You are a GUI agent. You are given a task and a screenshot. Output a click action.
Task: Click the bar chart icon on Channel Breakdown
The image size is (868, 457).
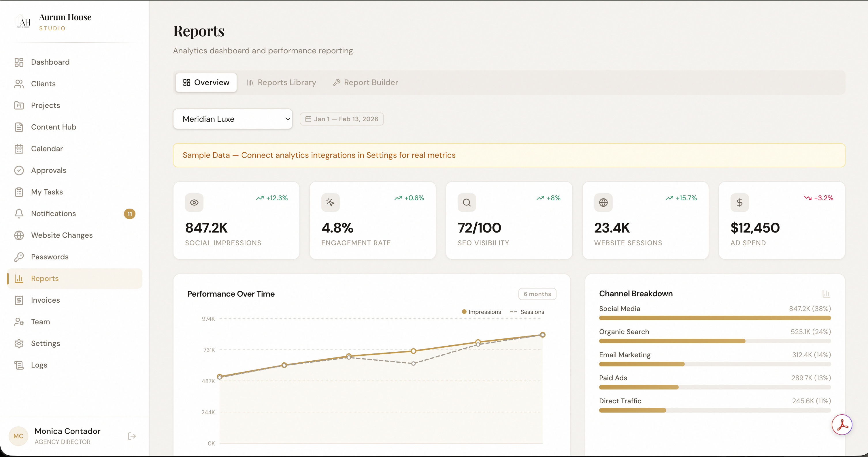[826, 293]
